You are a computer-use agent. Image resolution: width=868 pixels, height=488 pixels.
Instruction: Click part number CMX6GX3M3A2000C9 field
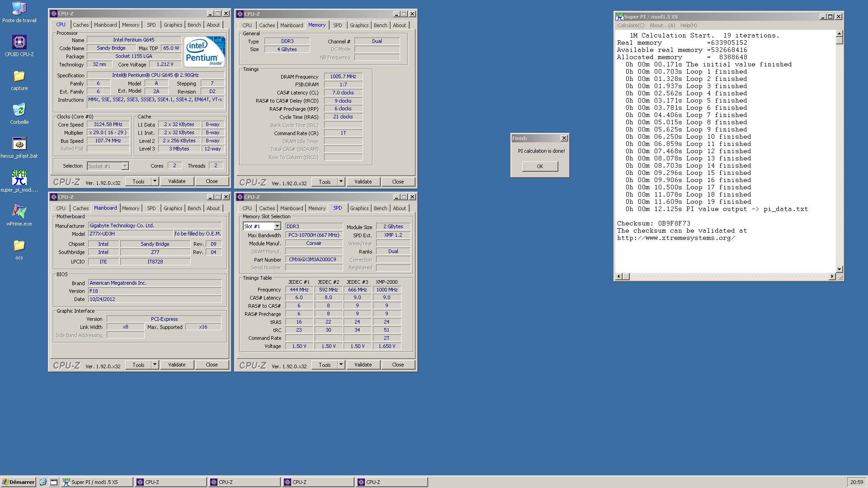[x=314, y=259]
